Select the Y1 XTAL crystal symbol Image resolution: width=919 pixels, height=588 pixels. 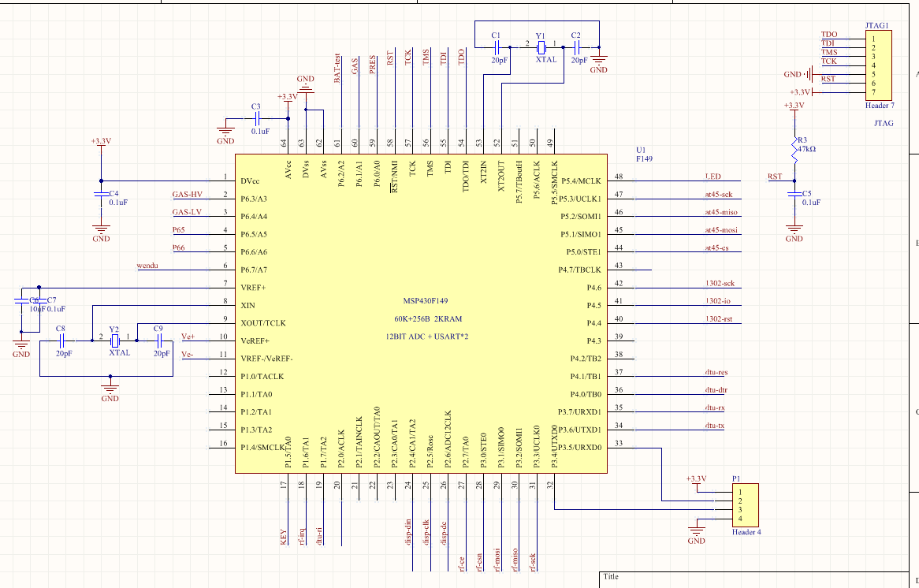point(541,47)
